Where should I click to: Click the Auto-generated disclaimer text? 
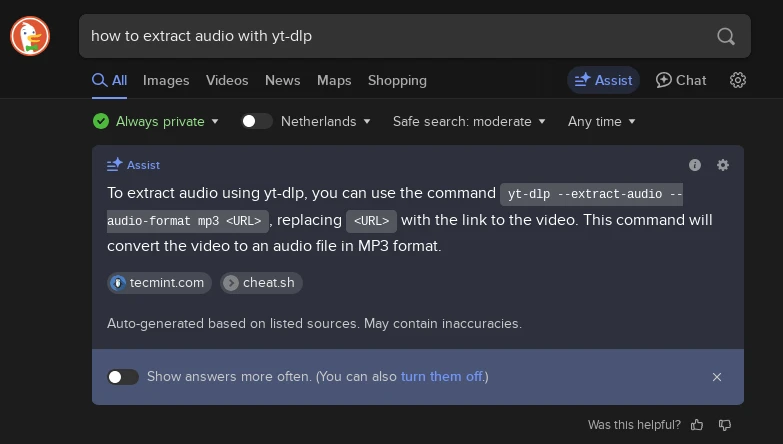click(x=314, y=324)
